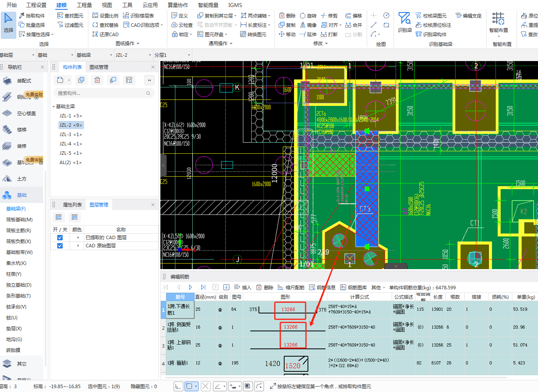Select AL(2) <1> in component list
The image size is (538, 392).
[x=70, y=163]
